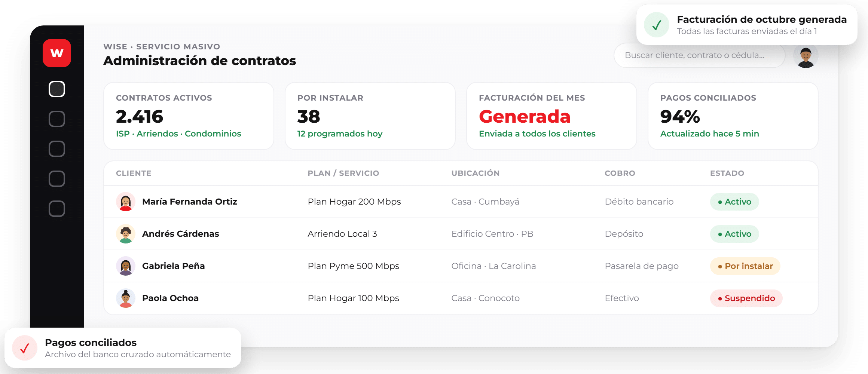Select the name Paola Ochoa

pos(170,298)
